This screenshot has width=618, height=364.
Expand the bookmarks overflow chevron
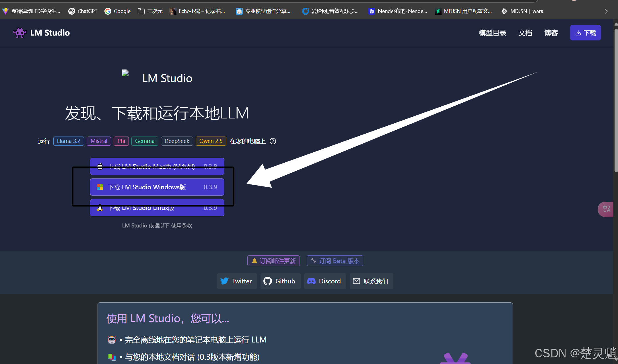[606, 11]
